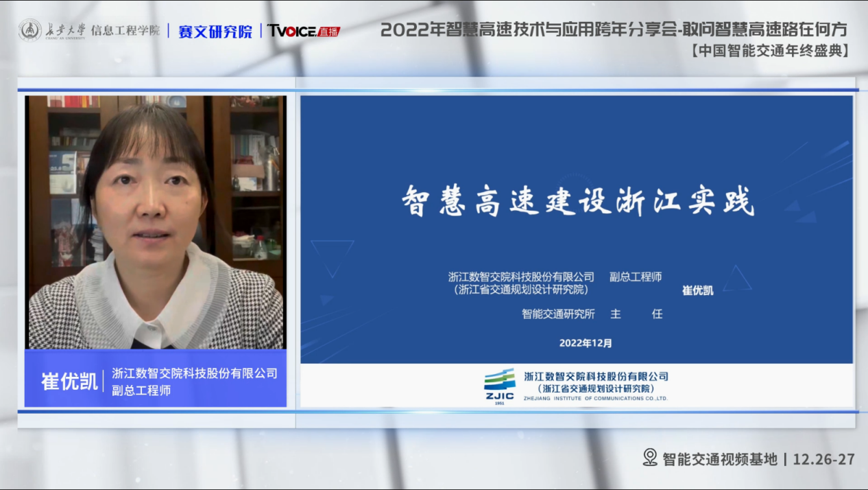Click the 长安大学 calligraphy wordmark
Viewport: 868px width, 490px height.
point(65,30)
